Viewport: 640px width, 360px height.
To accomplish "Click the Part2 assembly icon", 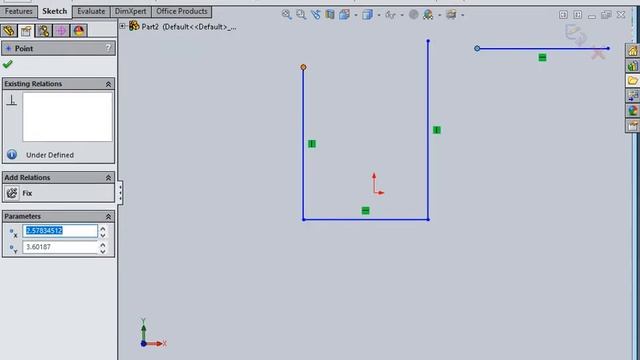I will [x=134, y=26].
